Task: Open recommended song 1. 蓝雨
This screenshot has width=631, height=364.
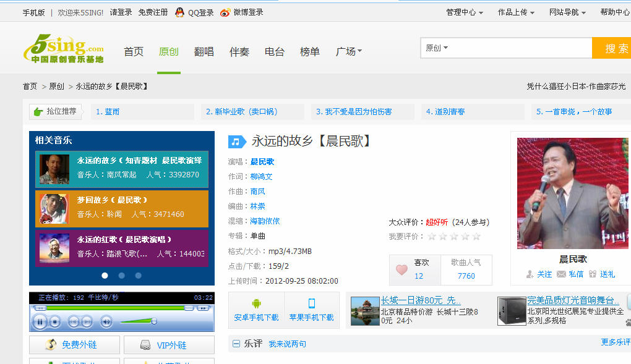Action: (108, 112)
